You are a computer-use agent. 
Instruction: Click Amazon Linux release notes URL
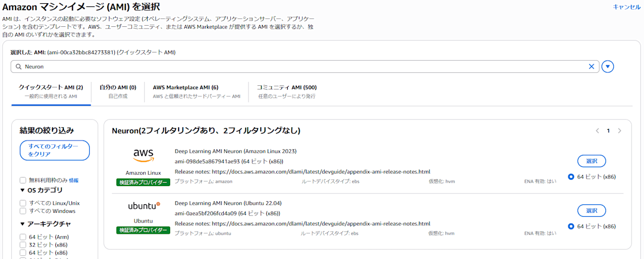tap(321, 172)
